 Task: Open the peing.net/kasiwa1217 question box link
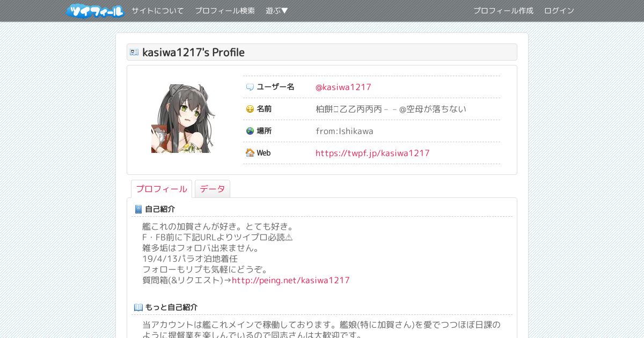[x=291, y=280]
